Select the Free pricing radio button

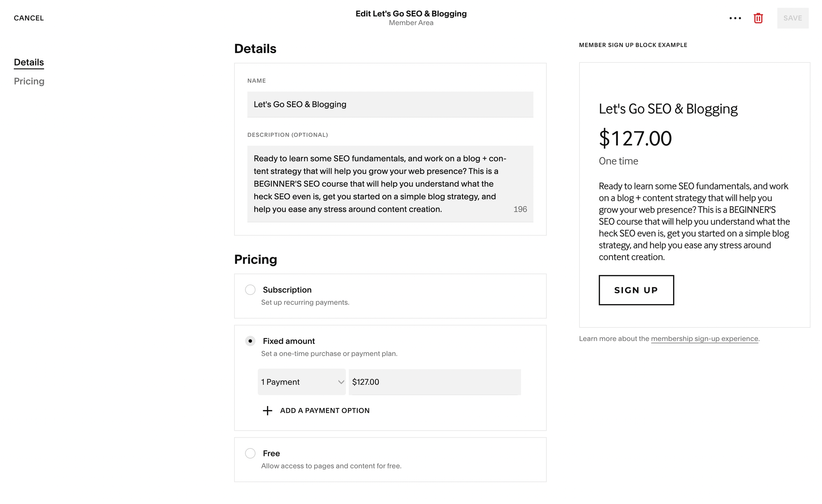click(x=250, y=453)
